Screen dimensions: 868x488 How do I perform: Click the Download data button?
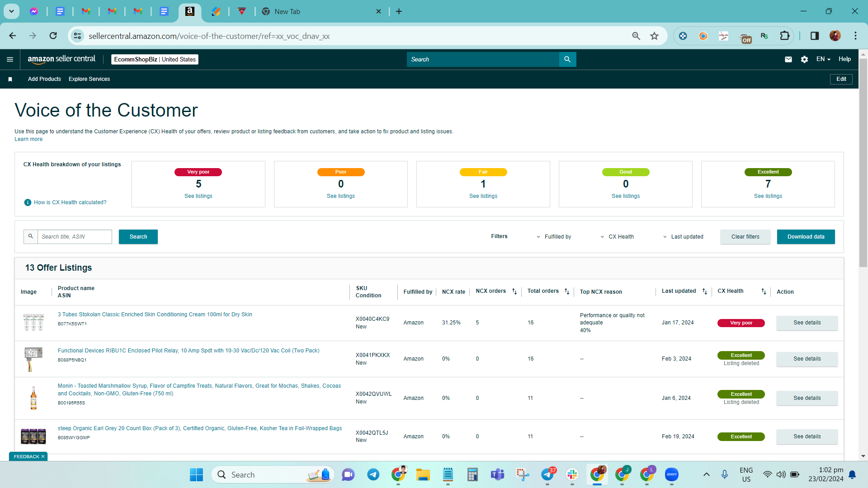(x=806, y=237)
